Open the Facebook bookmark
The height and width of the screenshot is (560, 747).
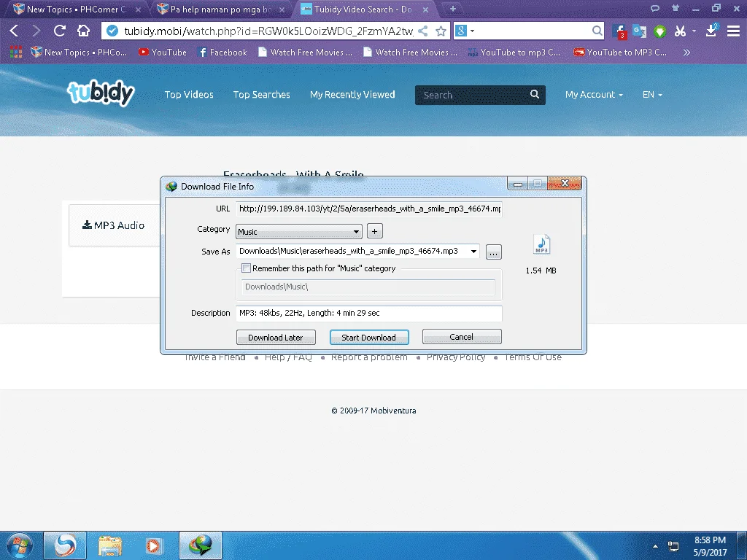click(222, 52)
